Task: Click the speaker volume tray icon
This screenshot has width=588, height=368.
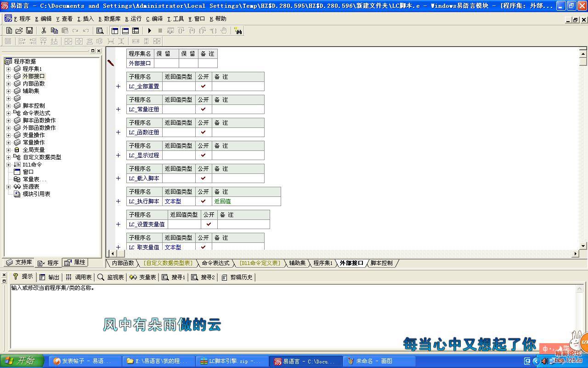Action: (x=545, y=361)
